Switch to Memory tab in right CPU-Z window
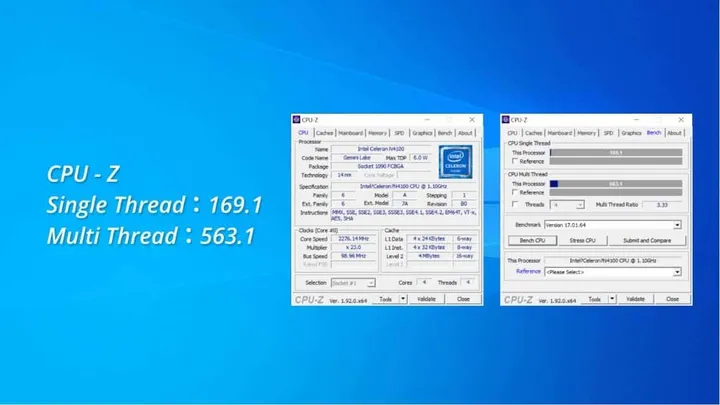 tap(586, 133)
